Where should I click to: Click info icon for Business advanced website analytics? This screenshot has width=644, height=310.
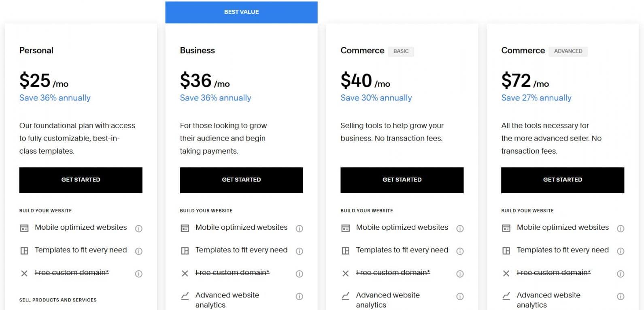pyautogui.click(x=299, y=297)
